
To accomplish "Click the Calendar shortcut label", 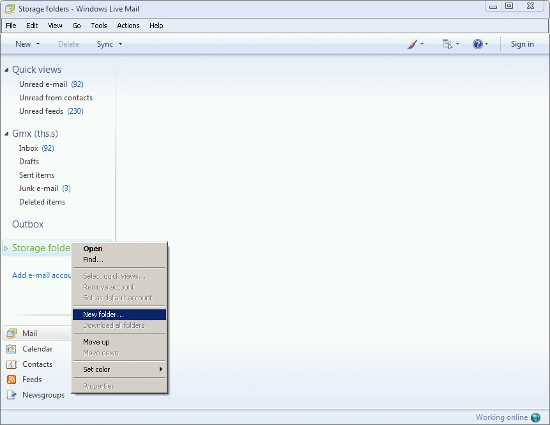I will 37,349.
